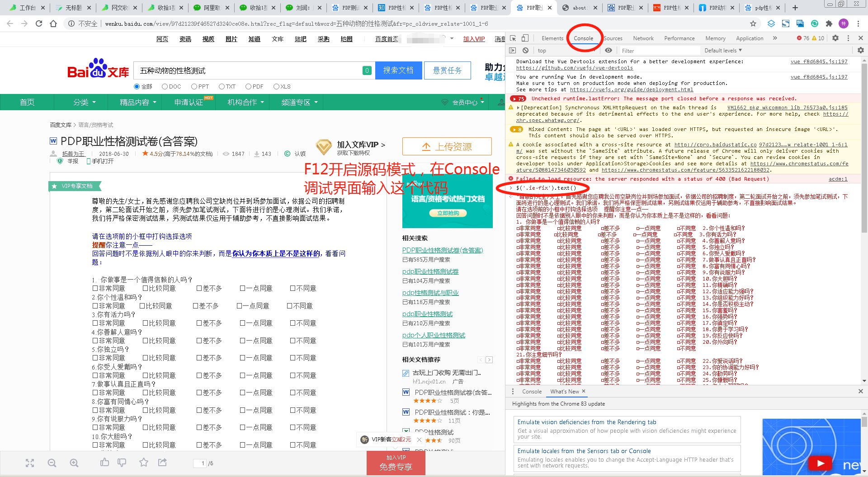The image size is (868, 477).
Task: Open the 加入VIP link in top bar
Action: tap(474, 39)
